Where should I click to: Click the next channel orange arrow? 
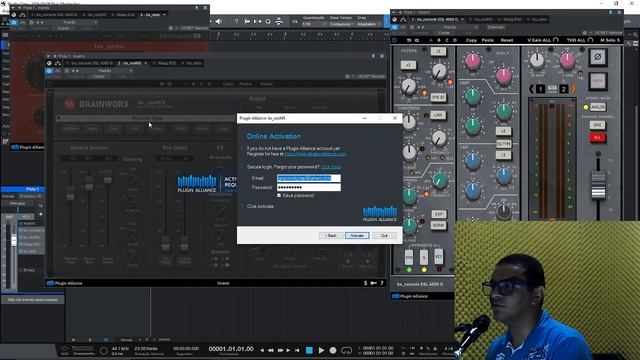(x=573, y=89)
